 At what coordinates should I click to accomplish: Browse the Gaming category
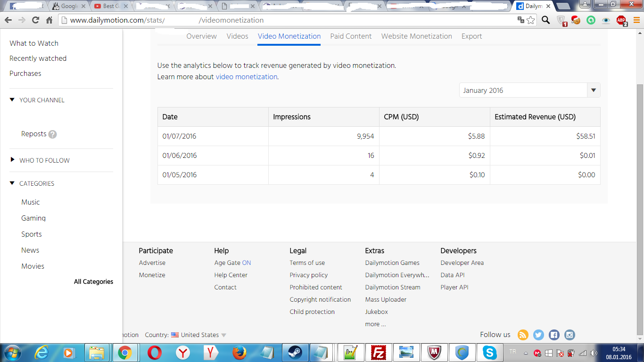33,218
